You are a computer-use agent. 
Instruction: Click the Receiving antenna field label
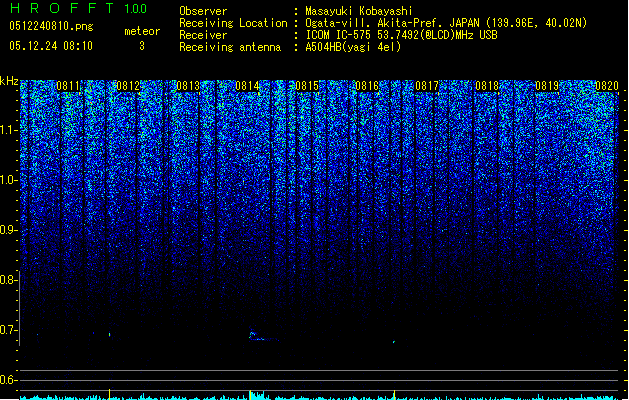(x=230, y=47)
